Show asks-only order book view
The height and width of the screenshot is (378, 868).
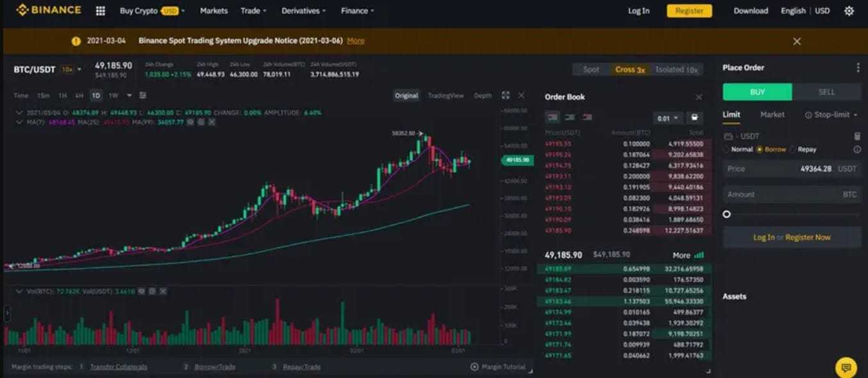587,117
